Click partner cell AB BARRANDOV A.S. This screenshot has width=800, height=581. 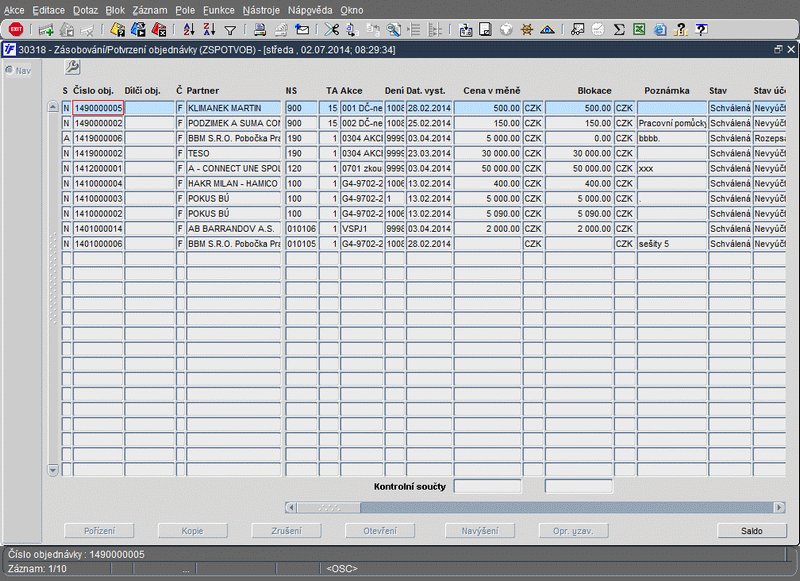click(x=233, y=229)
